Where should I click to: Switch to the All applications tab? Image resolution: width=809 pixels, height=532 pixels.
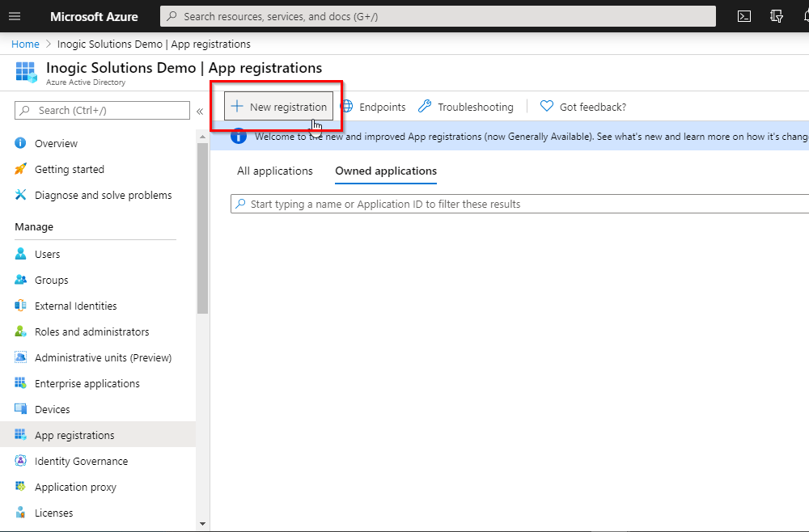tap(275, 171)
